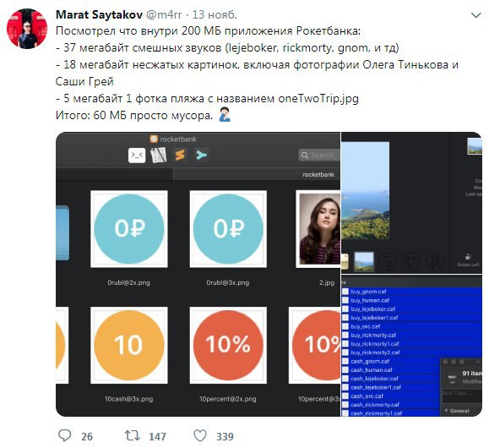Click the Finder Search field
This screenshot has height=448, width=489.
[x=319, y=156]
